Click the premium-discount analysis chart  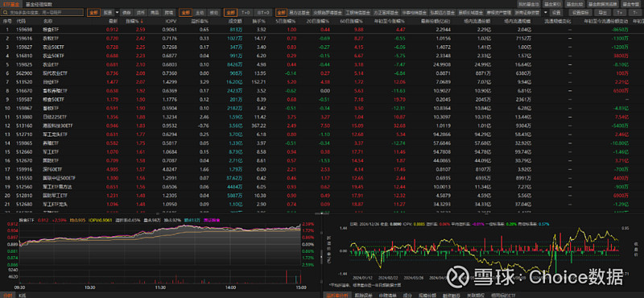click(x=484, y=250)
